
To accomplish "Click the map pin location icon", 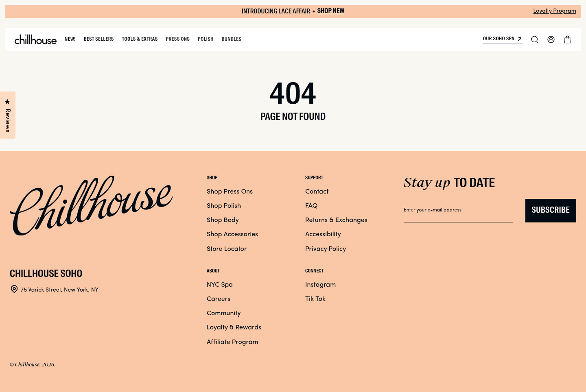I will point(14,289).
